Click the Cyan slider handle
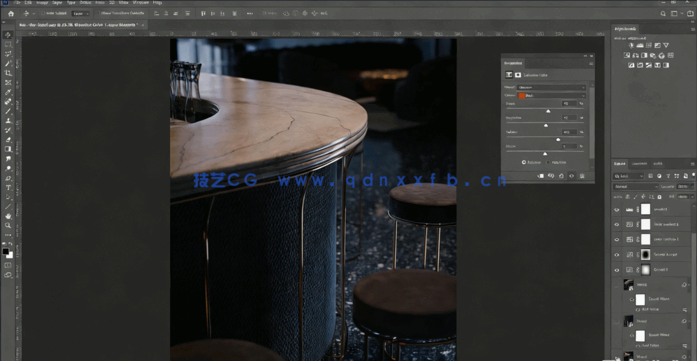This screenshot has width=697, height=361. coord(548,111)
